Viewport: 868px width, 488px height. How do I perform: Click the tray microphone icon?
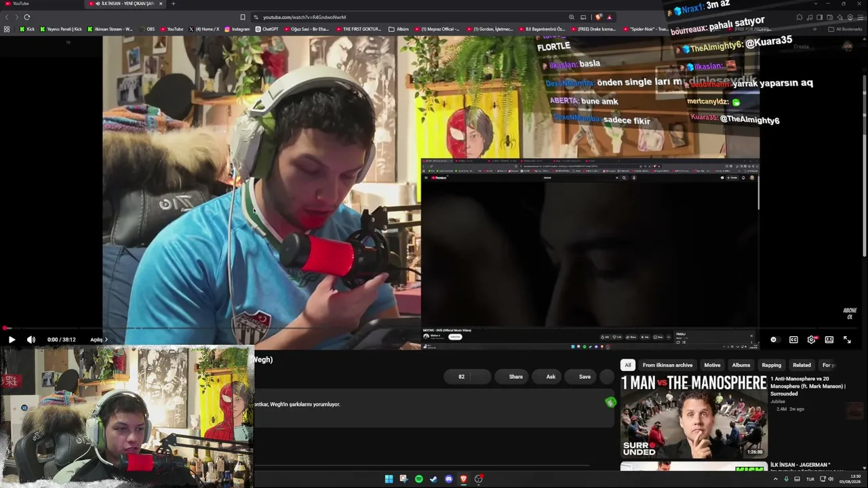[x=787, y=479]
